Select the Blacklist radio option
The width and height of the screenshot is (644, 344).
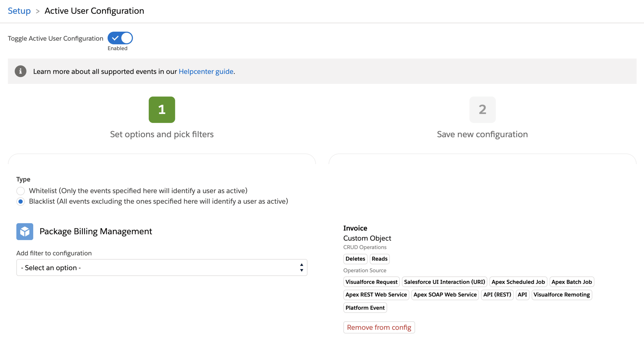point(21,202)
